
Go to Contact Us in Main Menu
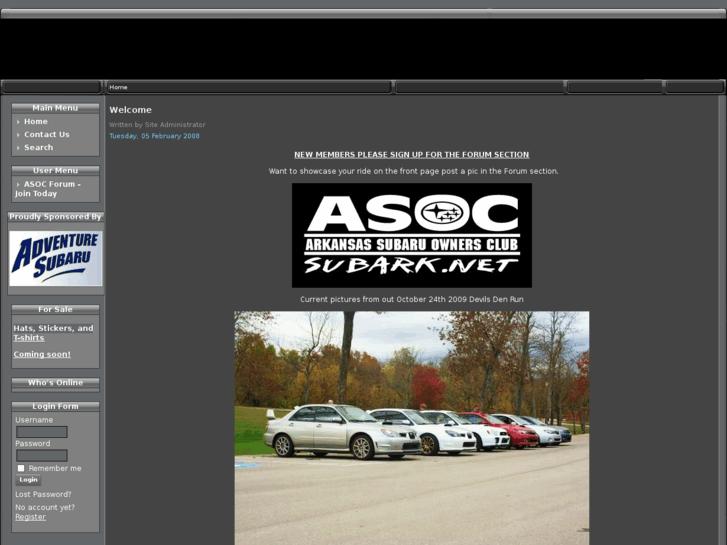pos(47,134)
